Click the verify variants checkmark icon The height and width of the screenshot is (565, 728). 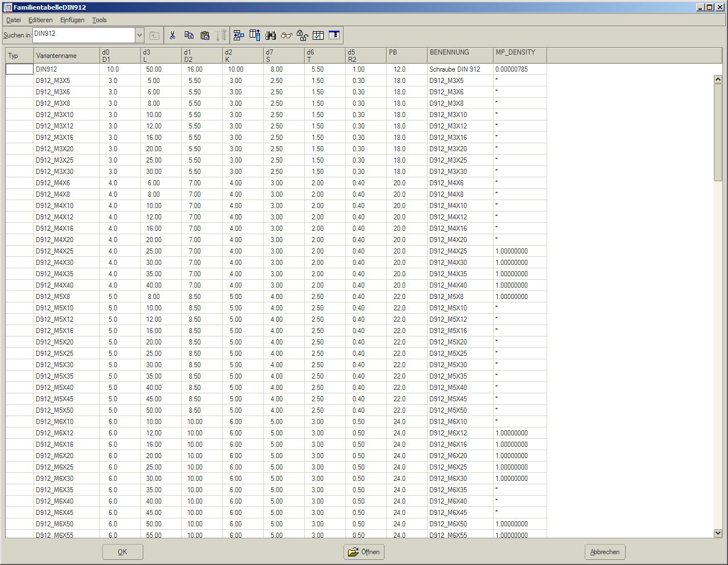coord(318,35)
